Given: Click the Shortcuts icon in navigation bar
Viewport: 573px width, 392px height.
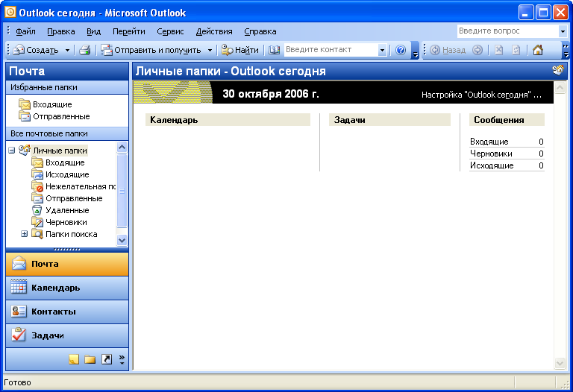Looking at the screenshot, I should point(107,359).
